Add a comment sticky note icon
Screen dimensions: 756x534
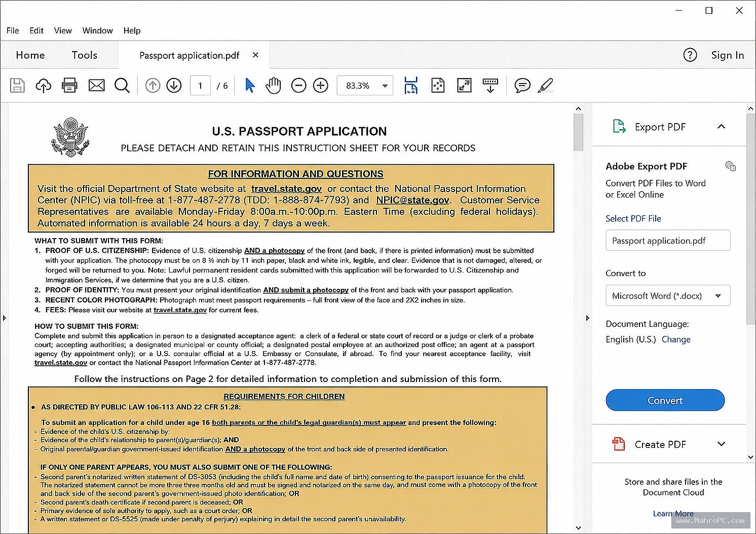pyautogui.click(x=522, y=85)
